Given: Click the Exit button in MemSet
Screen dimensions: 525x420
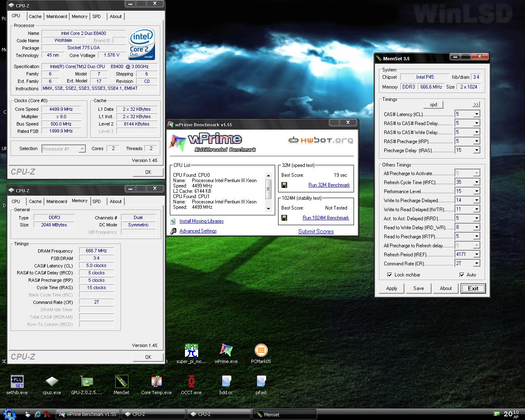Looking at the screenshot, I should [473, 288].
